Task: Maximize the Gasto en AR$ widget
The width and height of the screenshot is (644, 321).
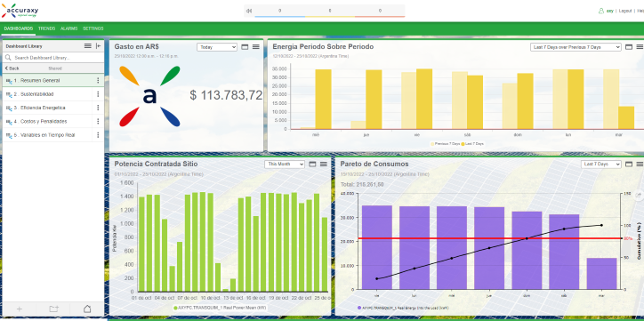Action: 245,47
